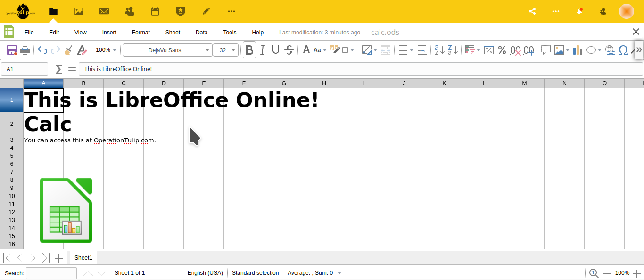Toggle merge and center cells

point(386,50)
